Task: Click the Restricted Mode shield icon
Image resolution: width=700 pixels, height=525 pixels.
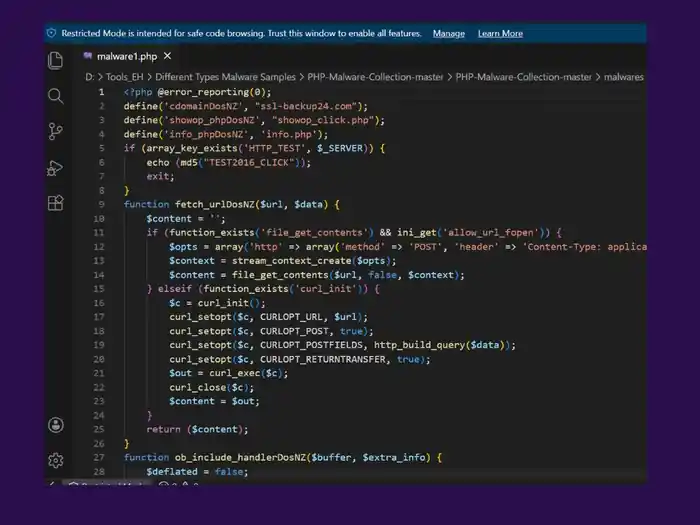Action: 52,33
